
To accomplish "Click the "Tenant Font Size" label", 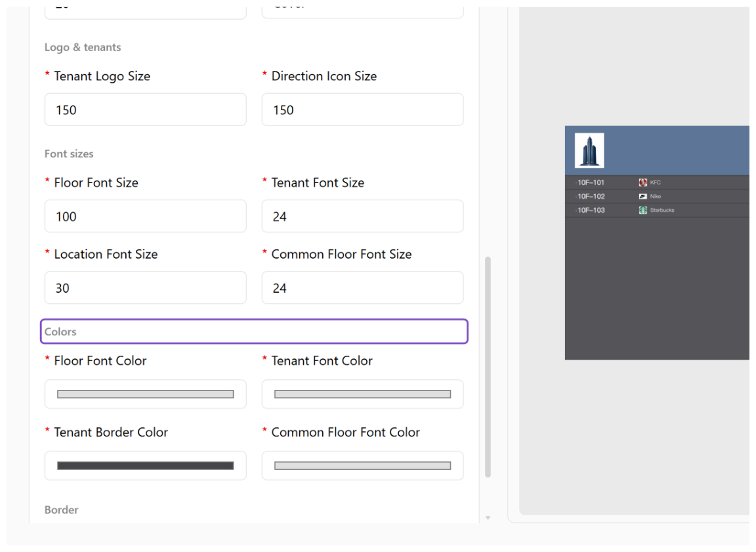I will click(318, 182).
